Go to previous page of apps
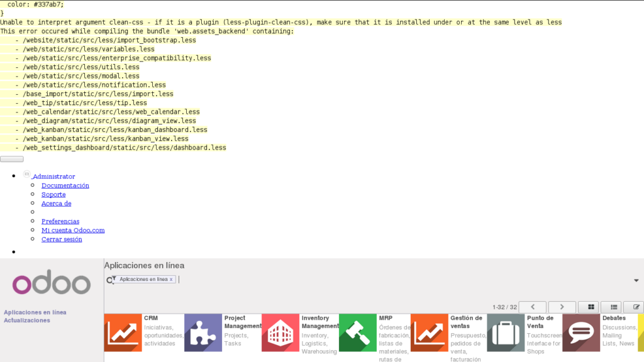 [x=533, y=307]
